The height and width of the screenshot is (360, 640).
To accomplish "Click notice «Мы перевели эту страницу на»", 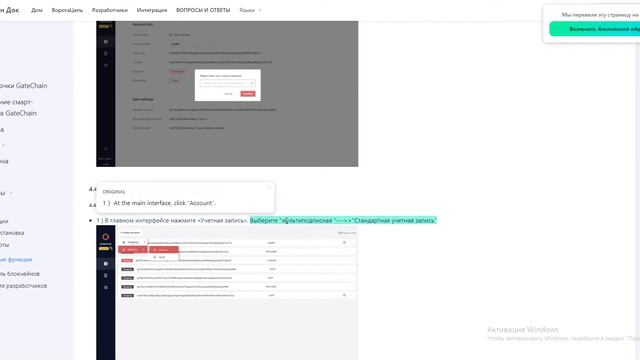I will (600, 15).
